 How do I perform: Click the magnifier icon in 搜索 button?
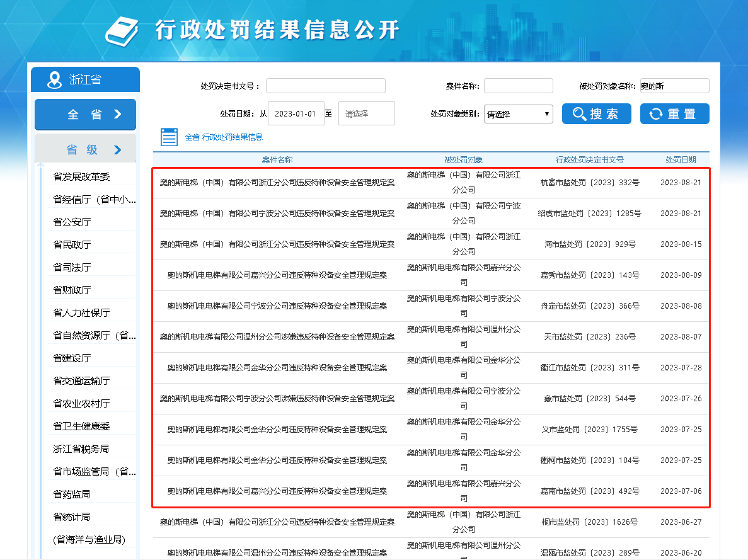coord(579,114)
